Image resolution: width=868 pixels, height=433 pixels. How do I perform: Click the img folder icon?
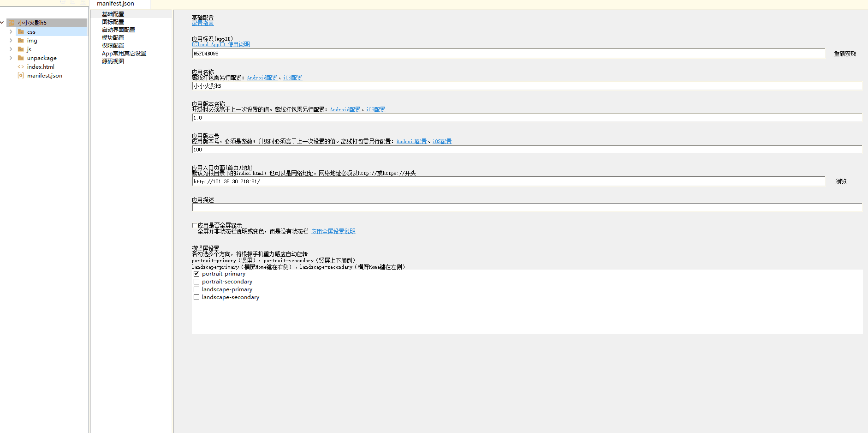pos(21,41)
